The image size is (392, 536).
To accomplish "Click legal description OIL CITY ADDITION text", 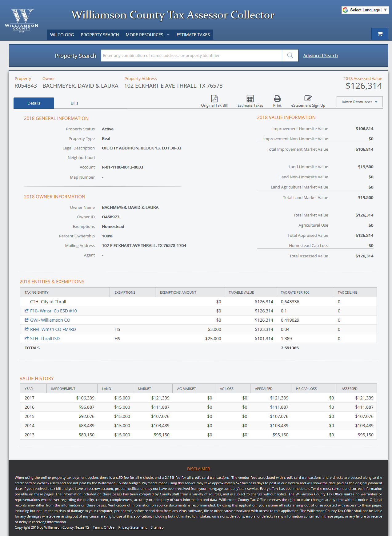I will click(x=142, y=148).
